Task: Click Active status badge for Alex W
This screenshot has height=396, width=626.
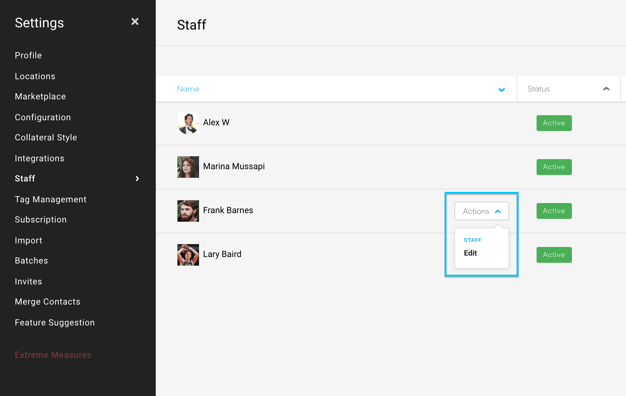Action: 554,123
